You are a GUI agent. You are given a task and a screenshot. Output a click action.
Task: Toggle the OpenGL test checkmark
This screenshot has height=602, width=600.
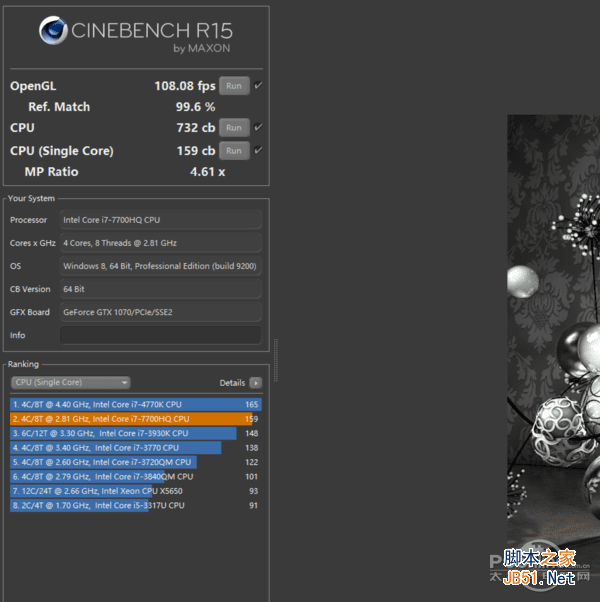(258, 85)
